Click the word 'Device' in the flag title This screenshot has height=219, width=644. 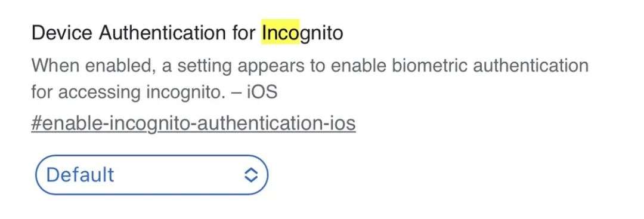click(62, 32)
